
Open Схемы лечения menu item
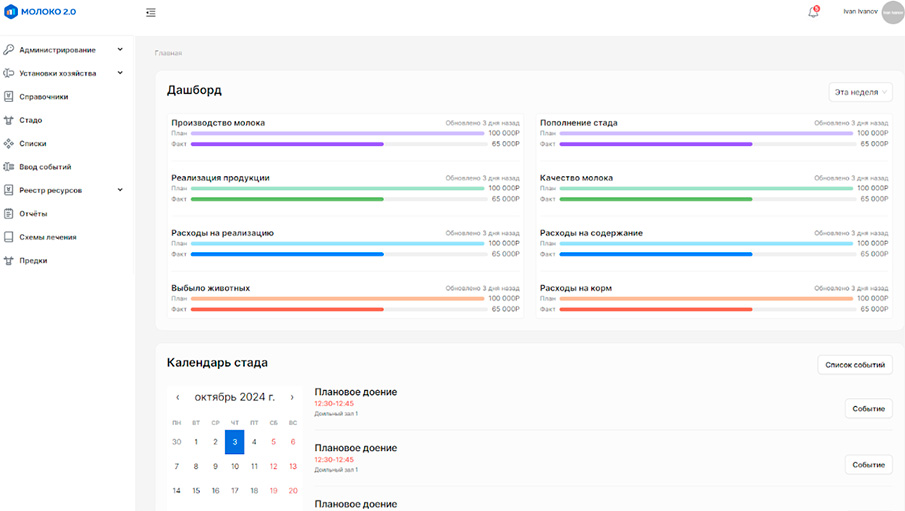pyautogui.click(x=48, y=237)
